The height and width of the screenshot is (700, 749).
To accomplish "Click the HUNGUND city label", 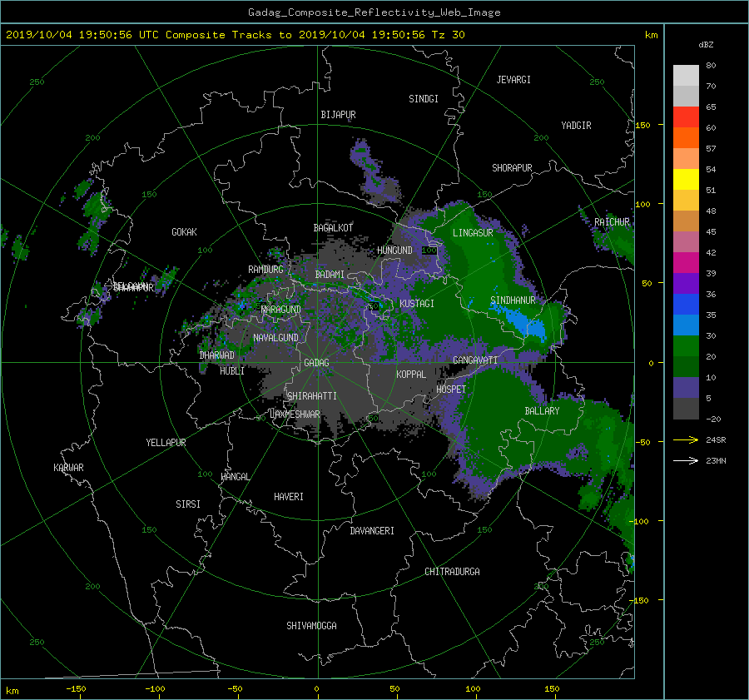I will tap(394, 251).
